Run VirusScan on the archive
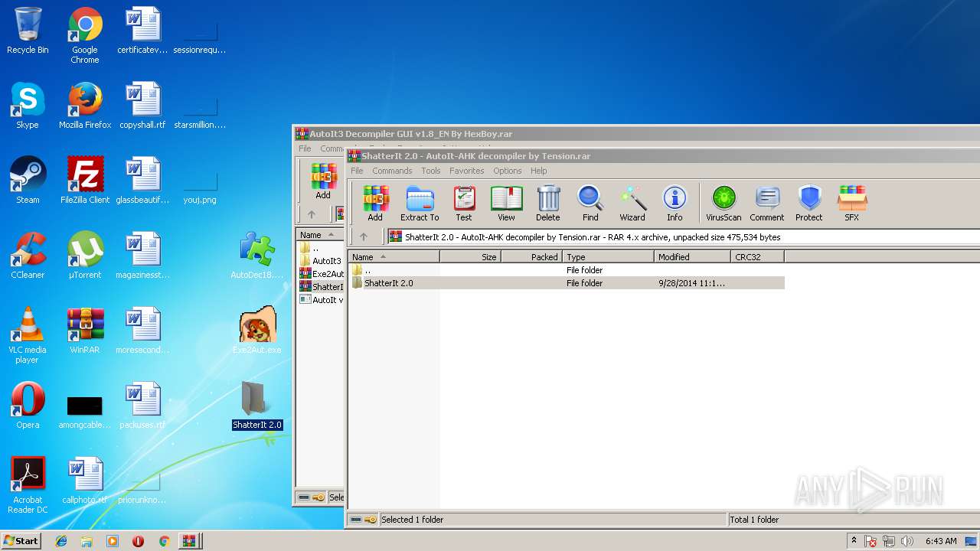 [724, 204]
